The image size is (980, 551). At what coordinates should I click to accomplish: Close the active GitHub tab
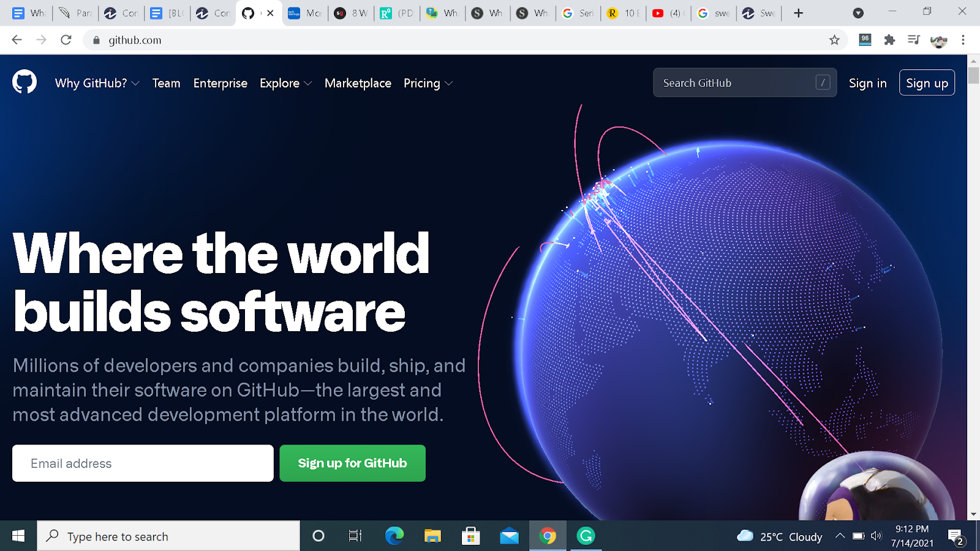pos(270,13)
